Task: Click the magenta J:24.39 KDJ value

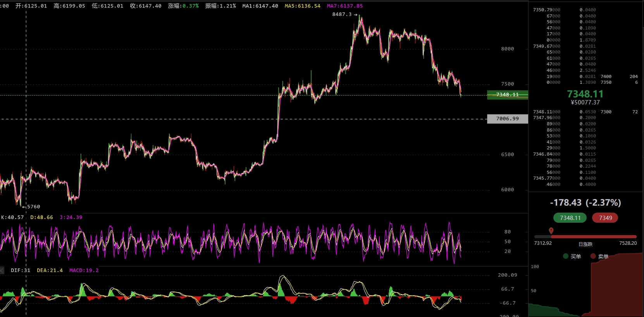Action: coord(71,217)
